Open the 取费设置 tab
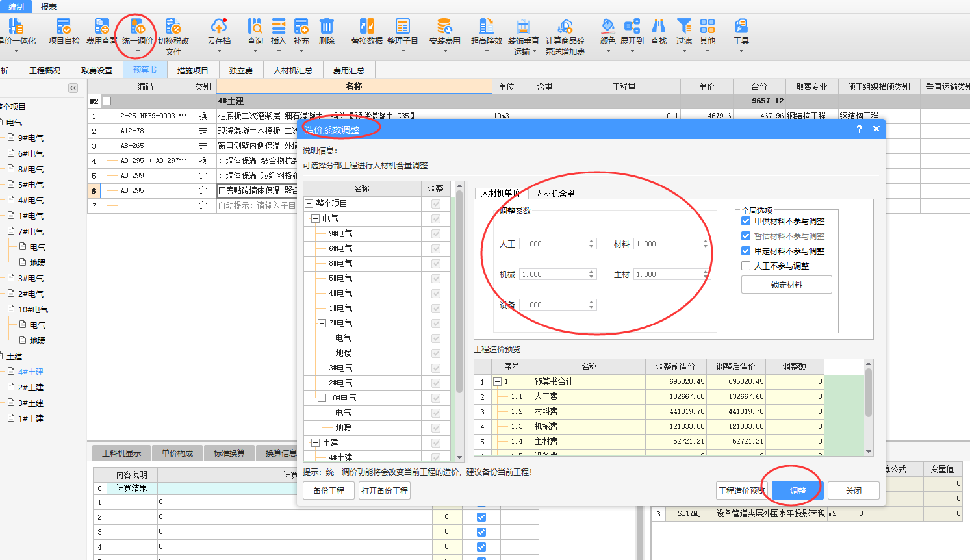Screen dimensions: 970x560 point(97,70)
